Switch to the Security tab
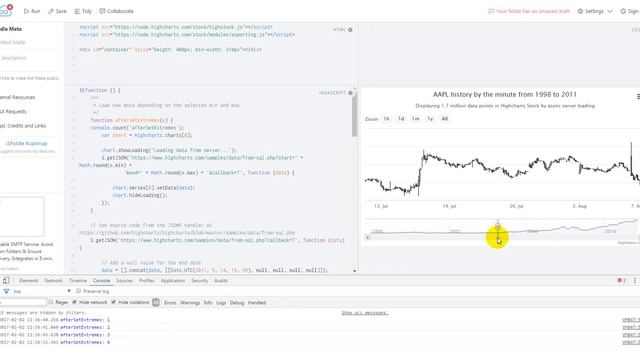The width and height of the screenshot is (640, 360). click(200, 281)
